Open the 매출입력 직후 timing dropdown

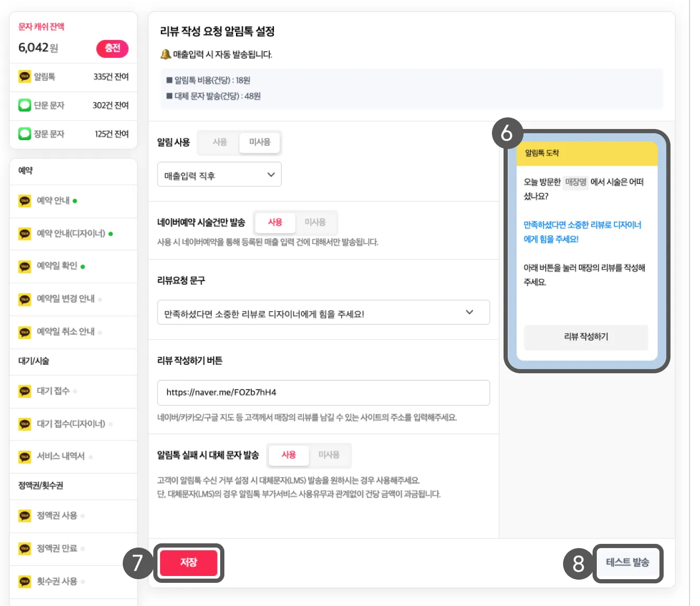(219, 175)
